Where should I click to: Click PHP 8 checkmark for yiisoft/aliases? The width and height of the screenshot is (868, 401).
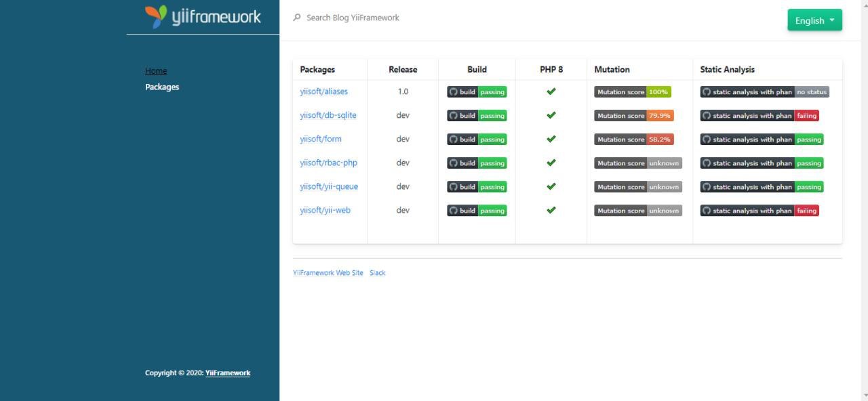click(x=551, y=91)
